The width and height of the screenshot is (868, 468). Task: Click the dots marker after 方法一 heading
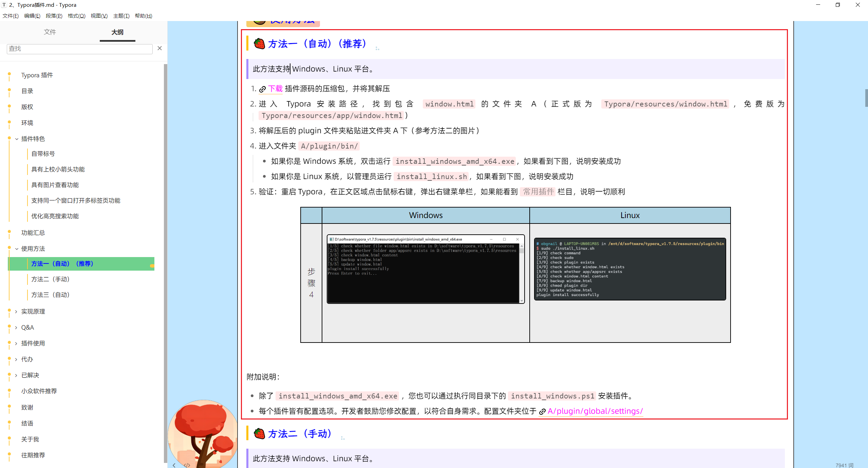point(377,48)
